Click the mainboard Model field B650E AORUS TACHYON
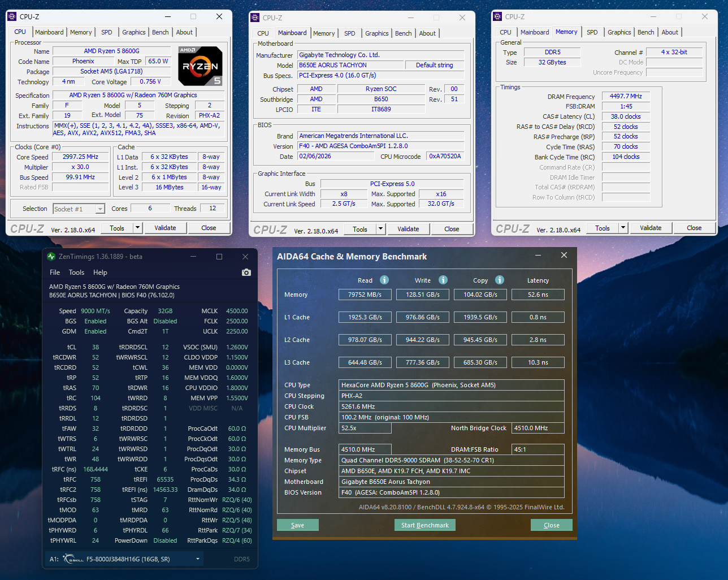The height and width of the screenshot is (580, 728). [x=351, y=65]
